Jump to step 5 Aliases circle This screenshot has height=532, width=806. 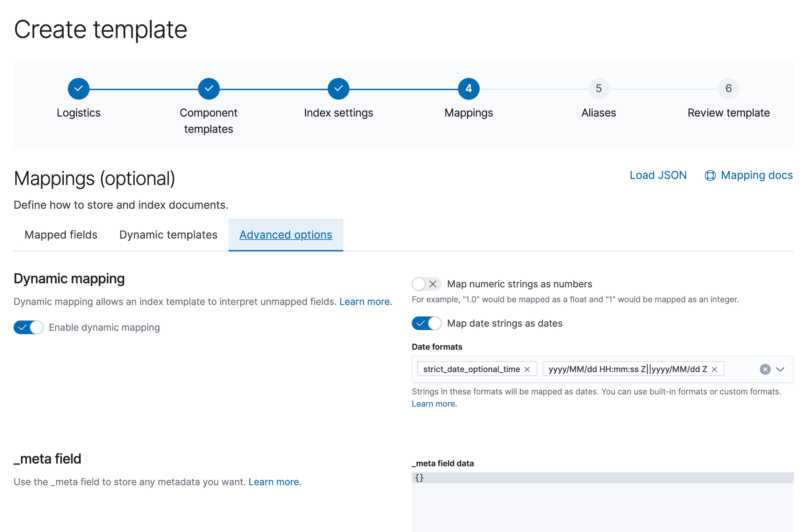pos(598,88)
